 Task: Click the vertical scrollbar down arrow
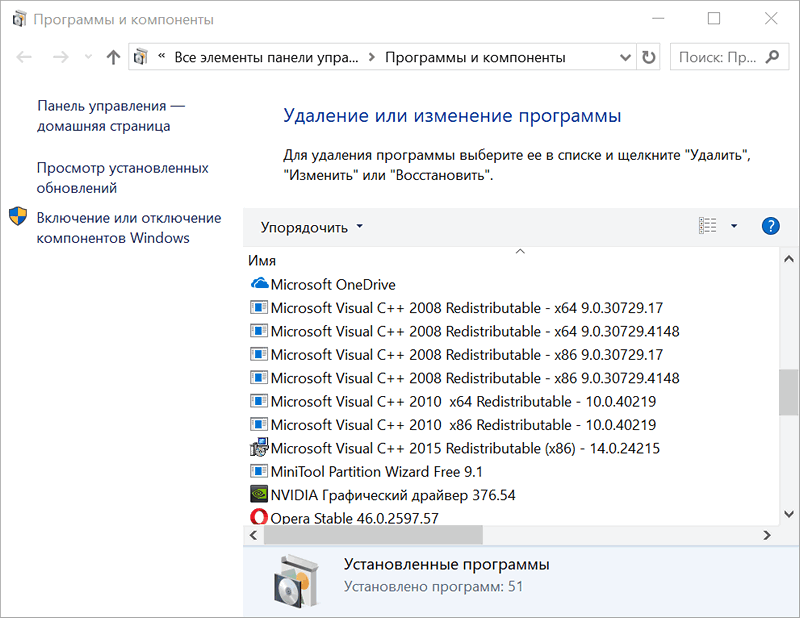point(789,514)
